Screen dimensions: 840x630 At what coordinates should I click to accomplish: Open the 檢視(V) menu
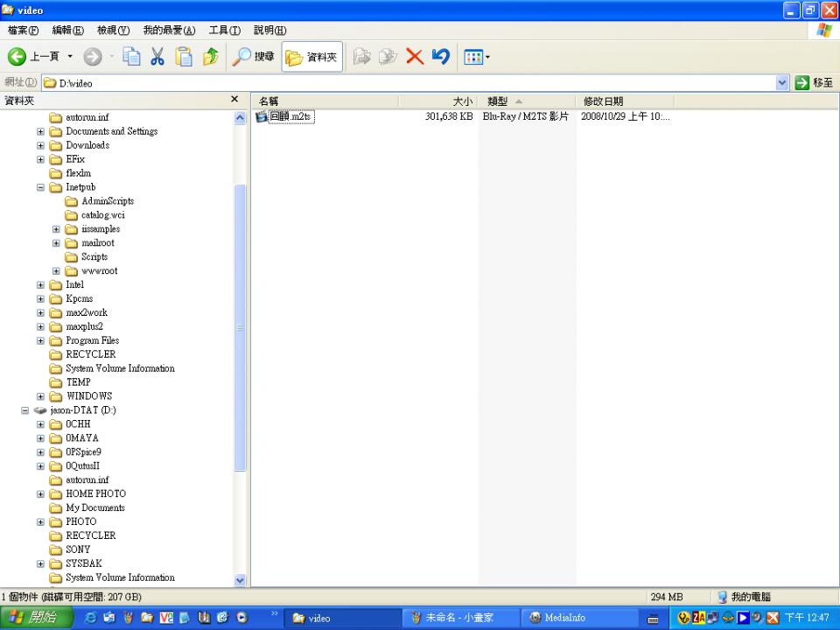[x=113, y=31]
